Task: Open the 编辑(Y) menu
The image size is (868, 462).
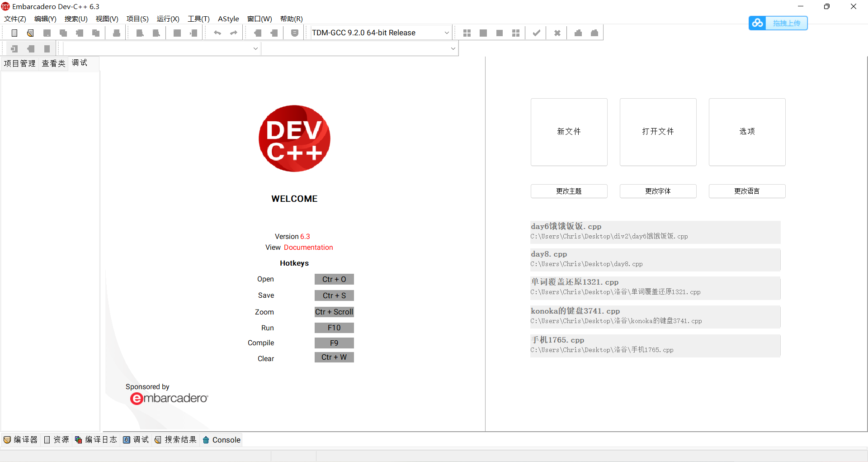Action: pos(45,19)
